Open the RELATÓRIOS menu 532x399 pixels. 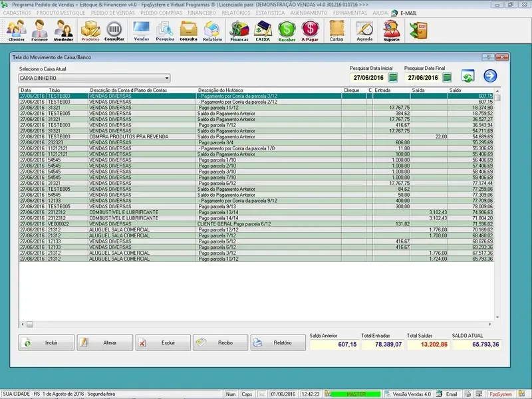pyautogui.click(x=237, y=13)
